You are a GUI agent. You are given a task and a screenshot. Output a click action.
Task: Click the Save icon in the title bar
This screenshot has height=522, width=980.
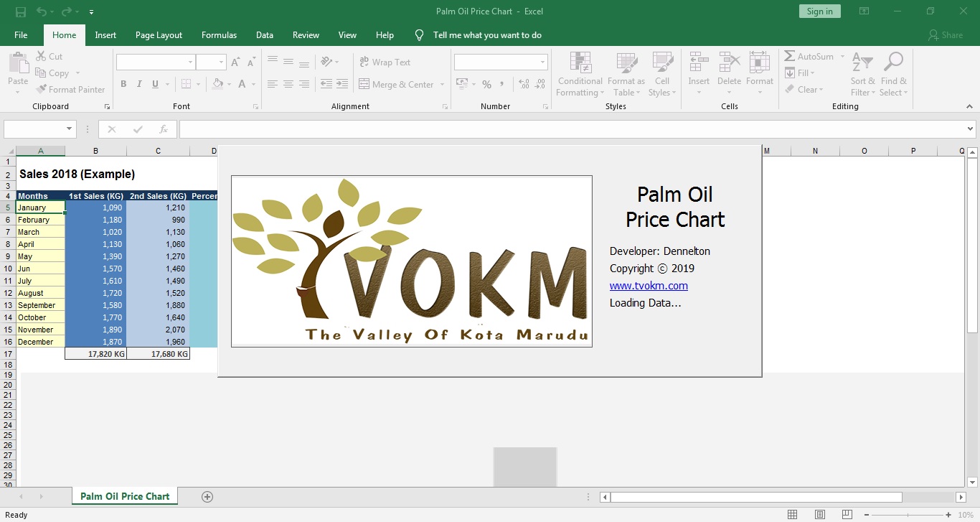(20, 11)
